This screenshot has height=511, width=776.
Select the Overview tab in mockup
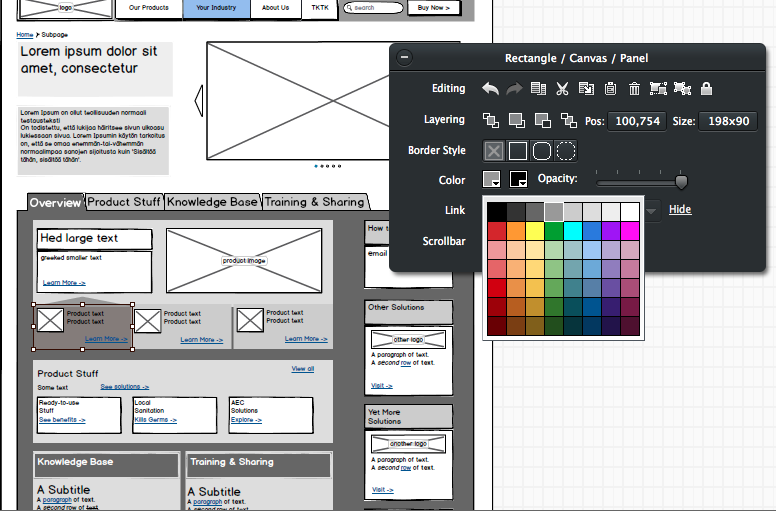coord(55,203)
